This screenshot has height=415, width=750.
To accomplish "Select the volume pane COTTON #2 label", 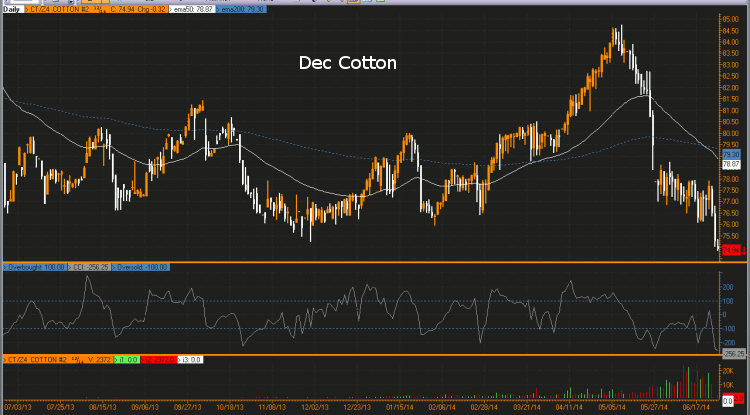I will [40, 358].
